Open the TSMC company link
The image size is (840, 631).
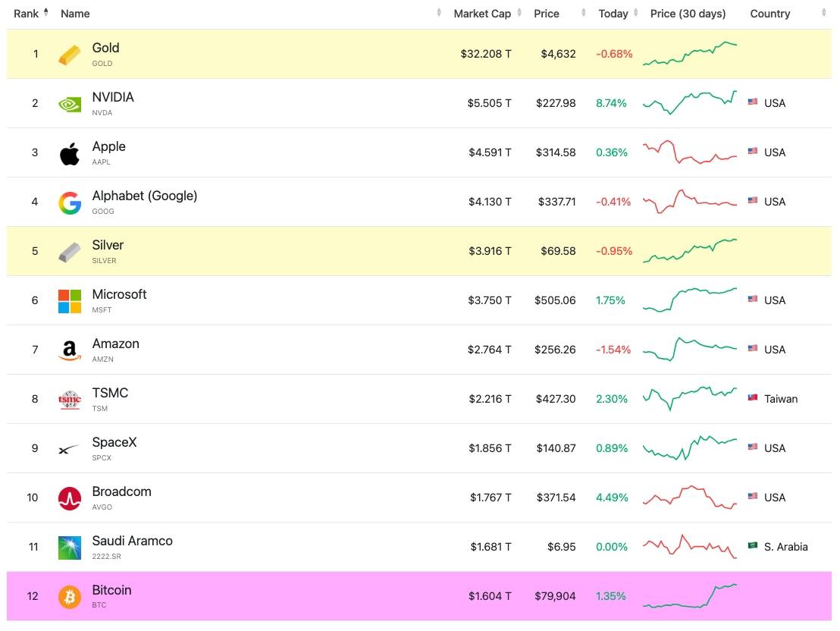pos(110,393)
